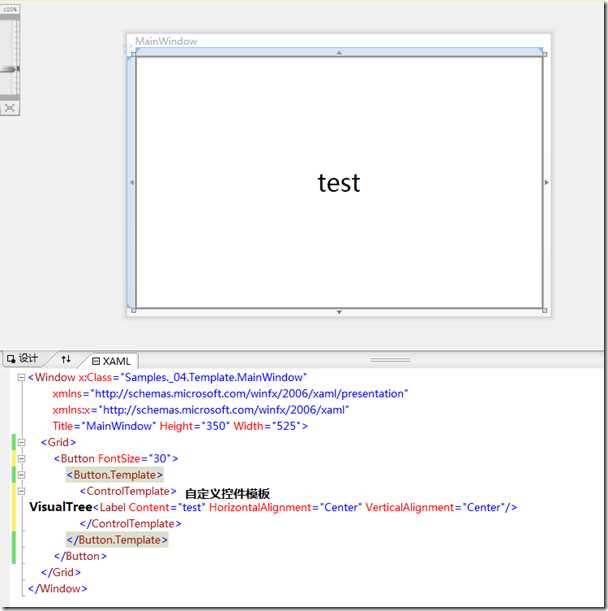608x611 pixels.
Task: Select the 'test' label in designer
Action: [x=339, y=183]
